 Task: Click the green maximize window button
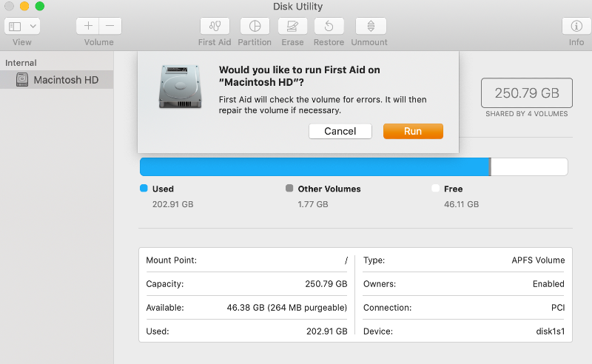[x=40, y=6]
